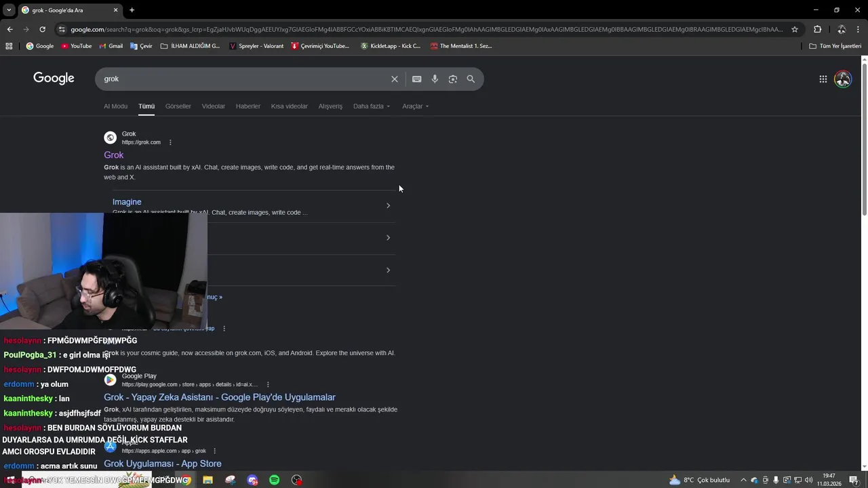Open the Kicklet.app bookmark

point(391,46)
